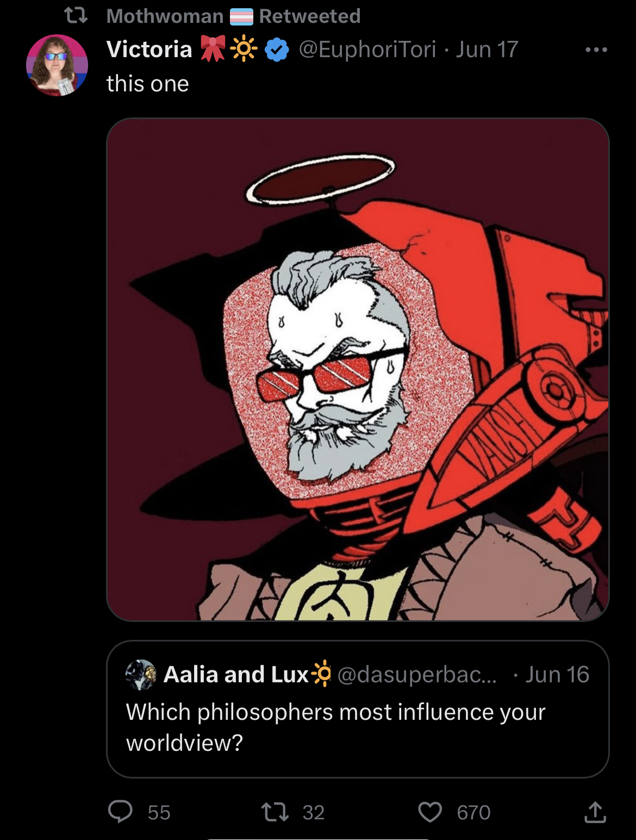Viewport: 636px width, 840px height.
Task: Tap the Aalia and Lux name
Action: coord(236,675)
